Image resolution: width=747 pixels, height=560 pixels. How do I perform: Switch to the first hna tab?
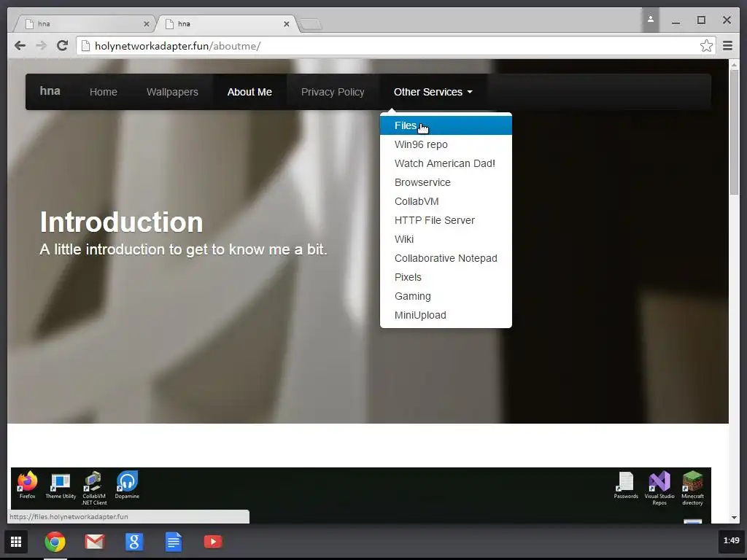(x=86, y=24)
